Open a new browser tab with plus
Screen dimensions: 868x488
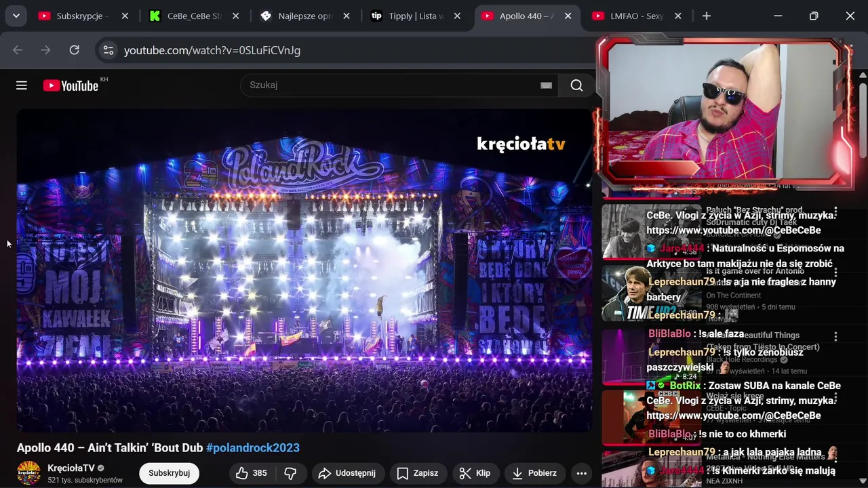pyautogui.click(x=707, y=16)
